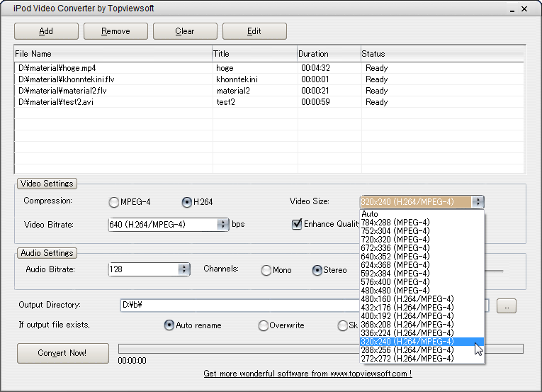
Task: Choose 576x400 (MPEG-4) size
Action: (422, 282)
